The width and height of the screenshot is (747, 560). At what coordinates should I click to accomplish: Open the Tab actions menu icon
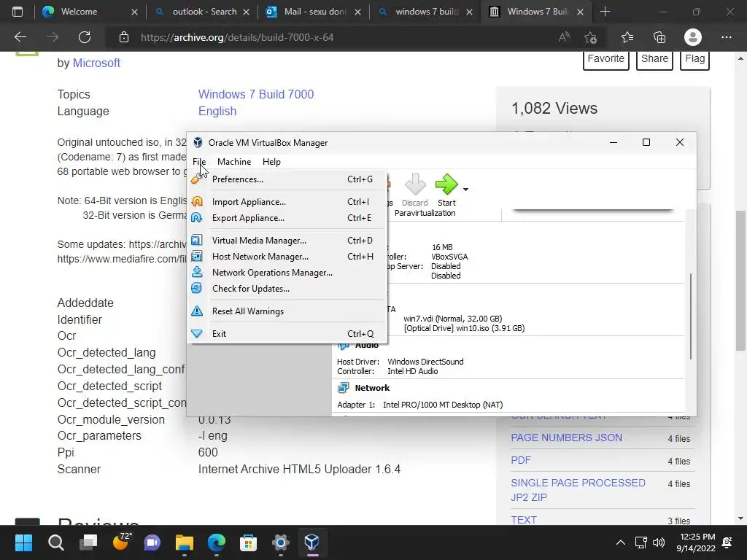pyautogui.click(x=18, y=12)
